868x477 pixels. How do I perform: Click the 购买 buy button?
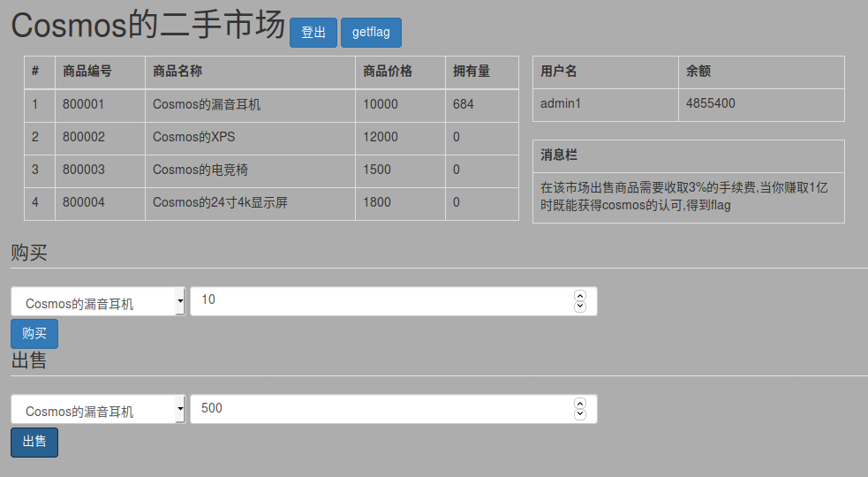[34, 334]
